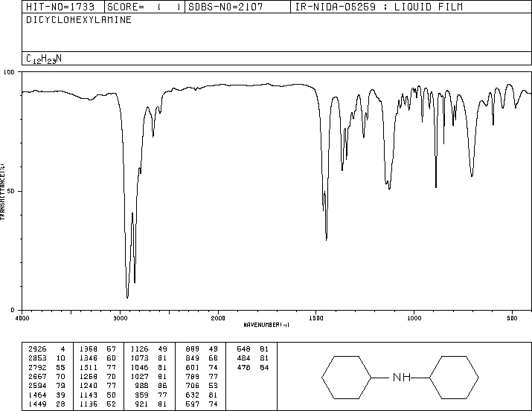Select the 849 peak entry in the table

pyautogui.click(x=202, y=357)
